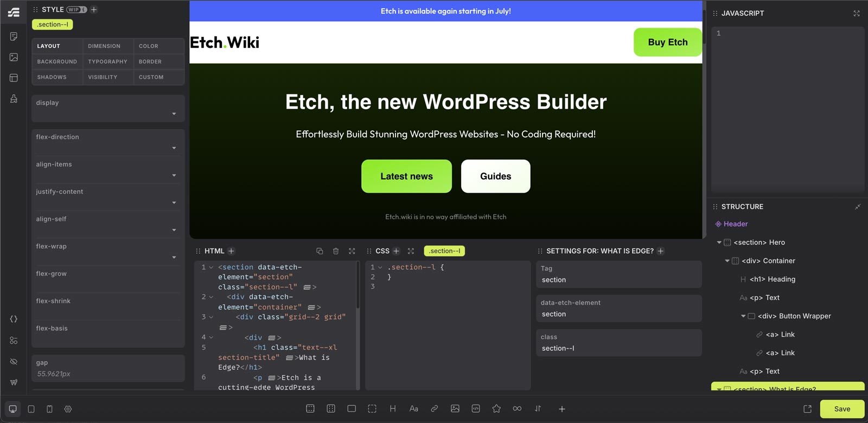The height and width of the screenshot is (423, 868).
Task: Expand the HTML panel with fullscreen icon
Action: tap(352, 251)
